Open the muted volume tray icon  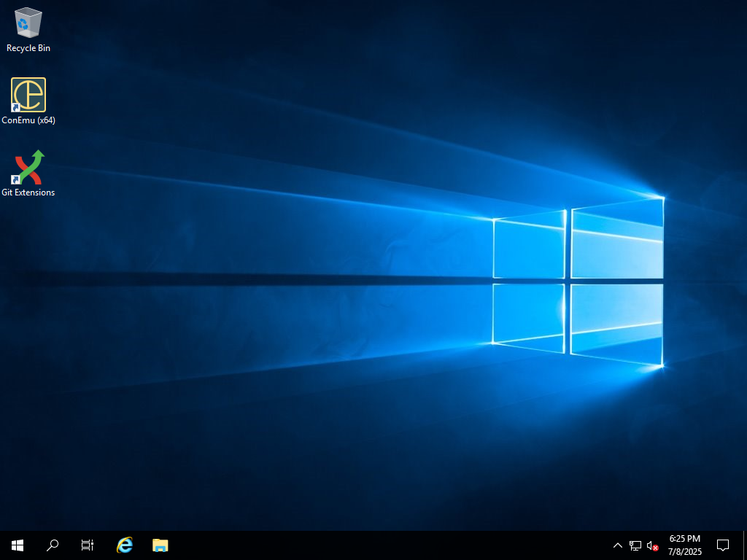652,545
